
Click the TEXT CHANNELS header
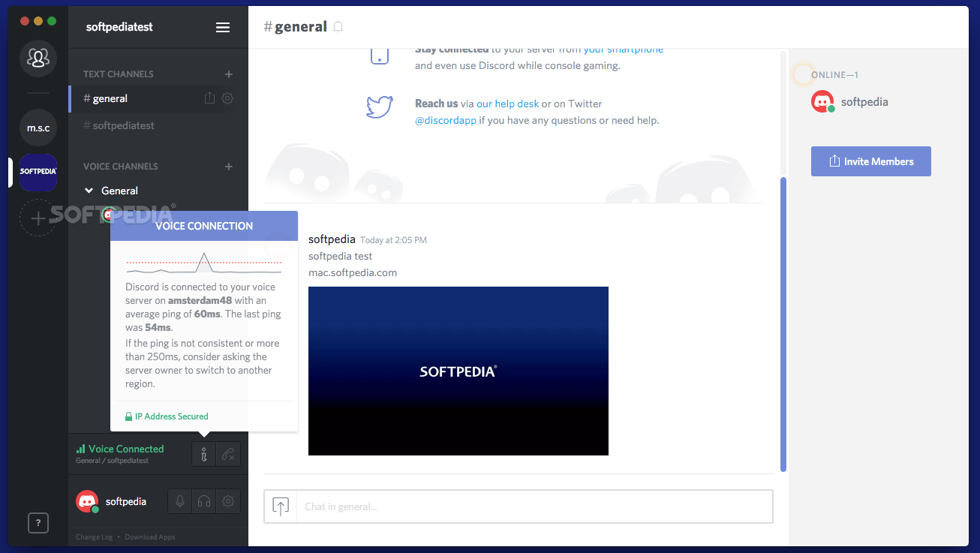point(119,74)
